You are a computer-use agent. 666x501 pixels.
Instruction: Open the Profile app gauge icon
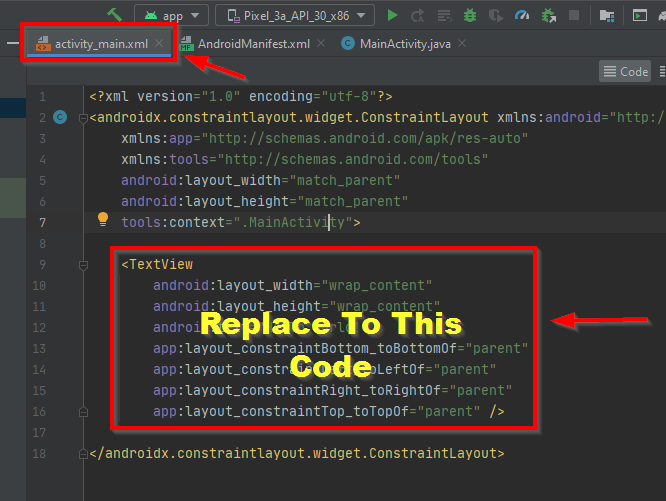click(x=522, y=16)
